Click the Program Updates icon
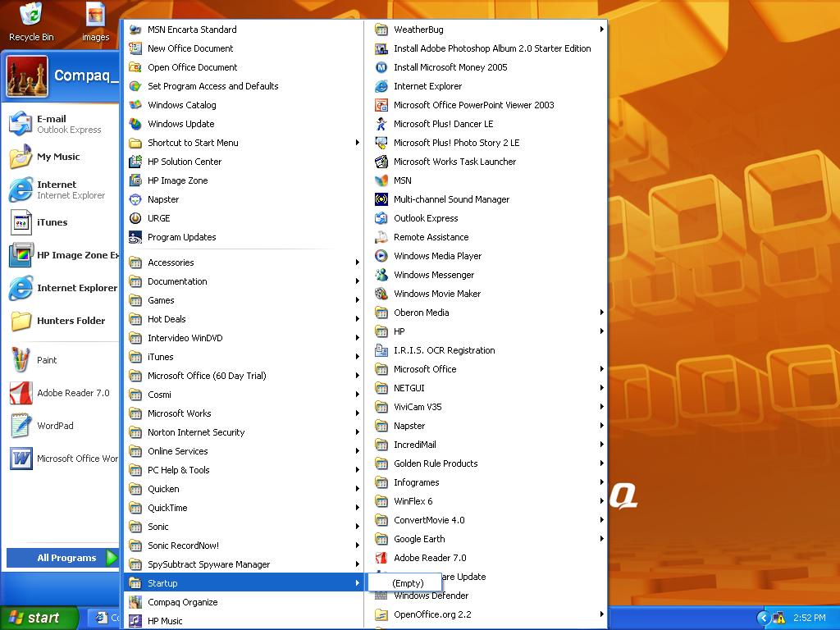 [135, 237]
